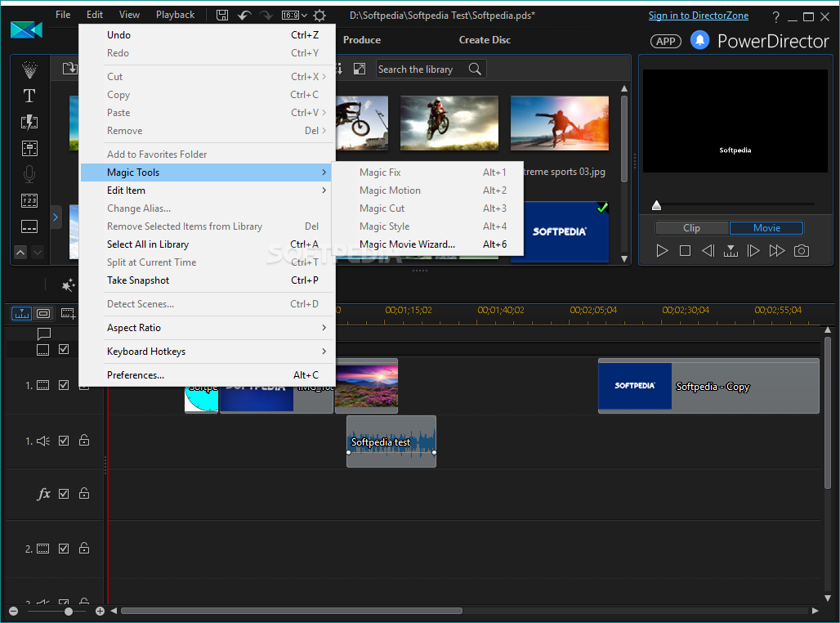Click in the Search the library field
Image resolution: width=840 pixels, height=623 pixels.
[x=421, y=69]
